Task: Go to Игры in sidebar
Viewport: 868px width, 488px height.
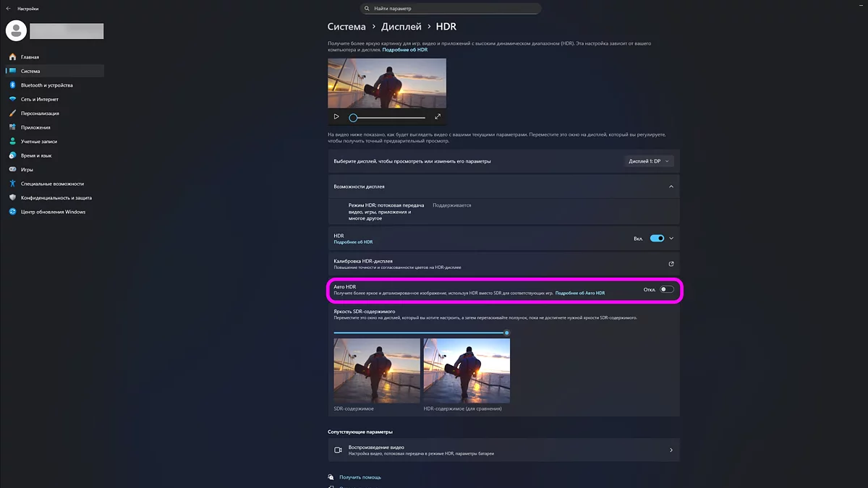Action: (27, 170)
